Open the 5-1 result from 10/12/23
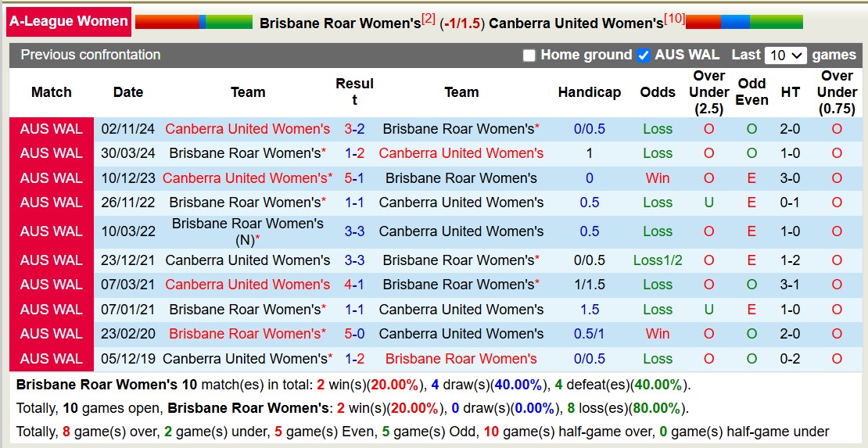 click(354, 177)
